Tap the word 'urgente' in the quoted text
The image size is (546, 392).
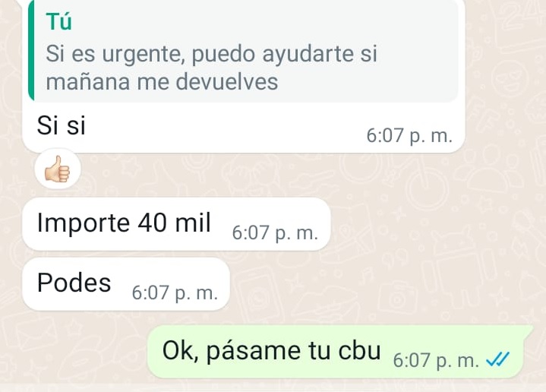tap(143, 55)
